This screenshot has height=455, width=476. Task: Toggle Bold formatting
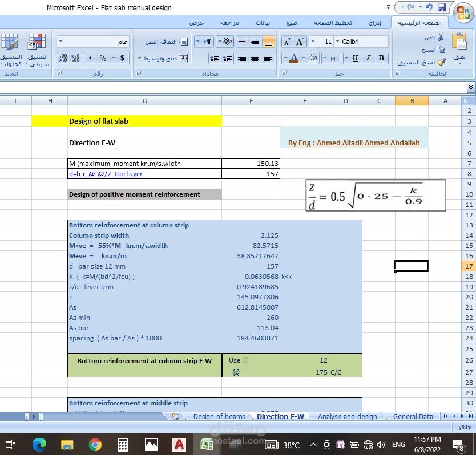pos(382,58)
